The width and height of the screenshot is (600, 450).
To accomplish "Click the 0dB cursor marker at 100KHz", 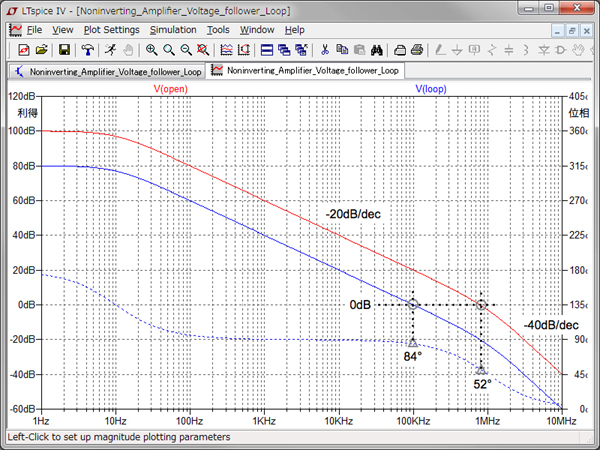I will coord(413,304).
